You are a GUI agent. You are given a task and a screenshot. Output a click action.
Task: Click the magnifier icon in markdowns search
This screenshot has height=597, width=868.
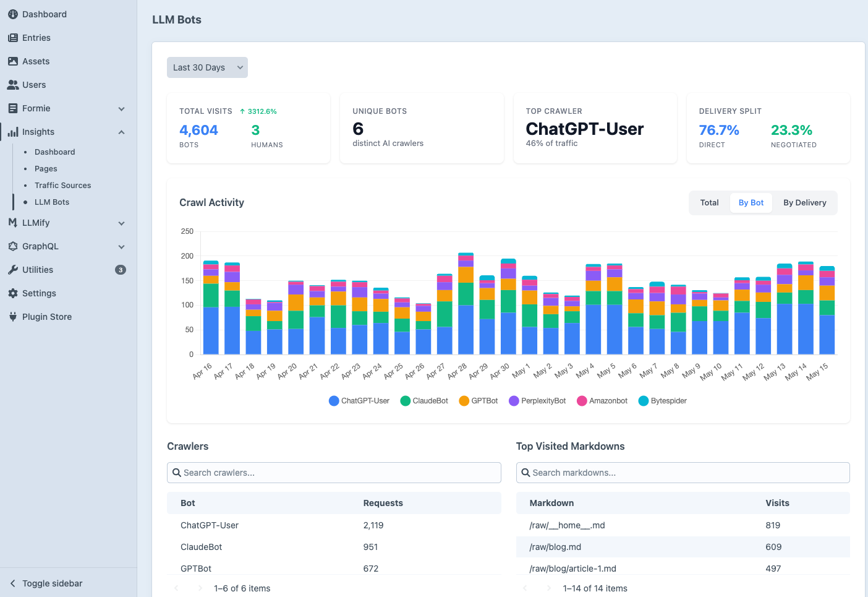526,473
